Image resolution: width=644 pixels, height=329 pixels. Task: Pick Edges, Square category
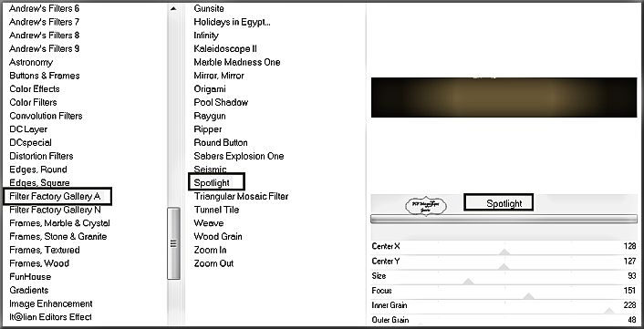click(39, 183)
